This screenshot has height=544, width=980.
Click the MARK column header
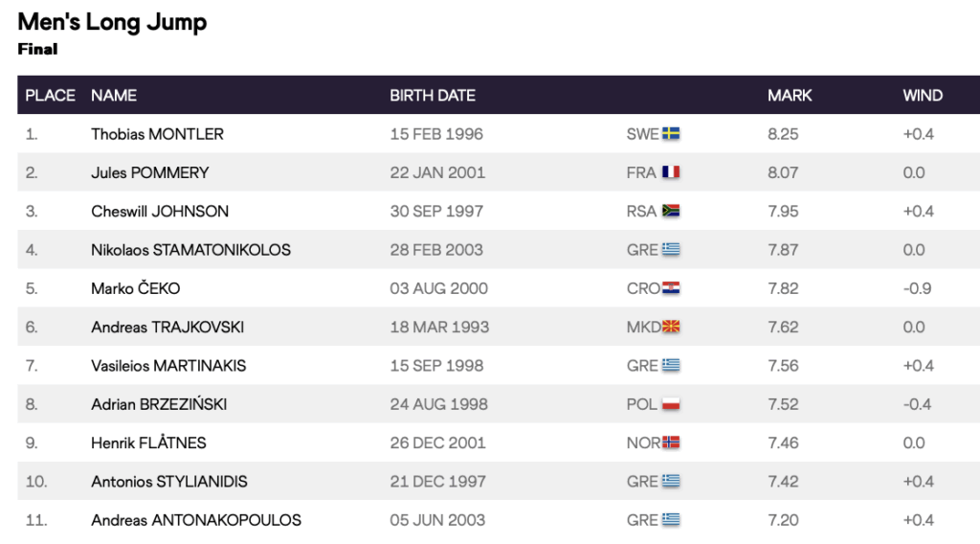click(790, 96)
